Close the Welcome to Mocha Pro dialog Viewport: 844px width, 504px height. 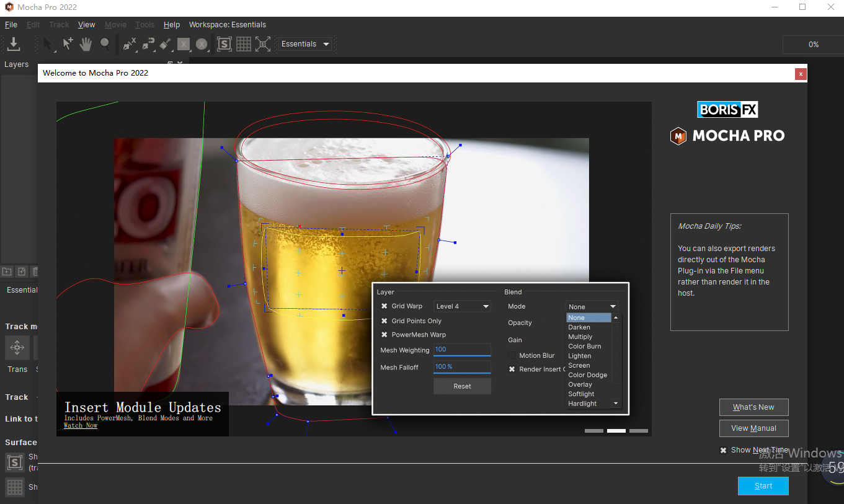[801, 74]
